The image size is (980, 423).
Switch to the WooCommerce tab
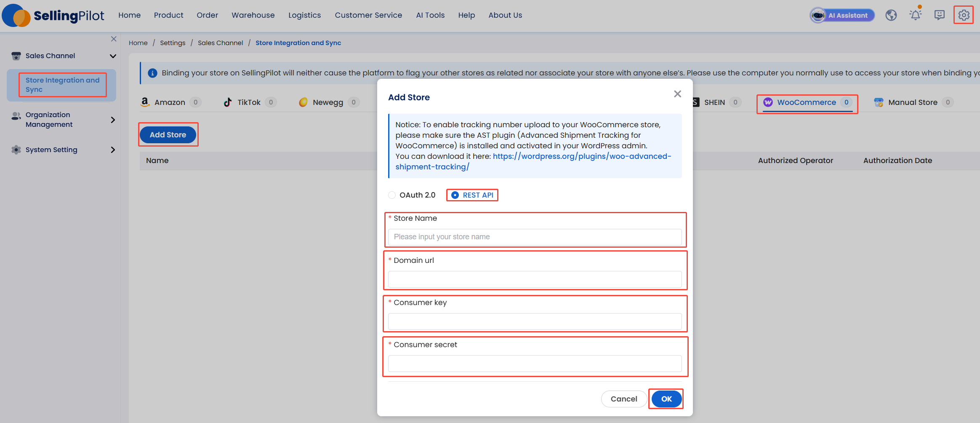pyautogui.click(x=807, y=102)
